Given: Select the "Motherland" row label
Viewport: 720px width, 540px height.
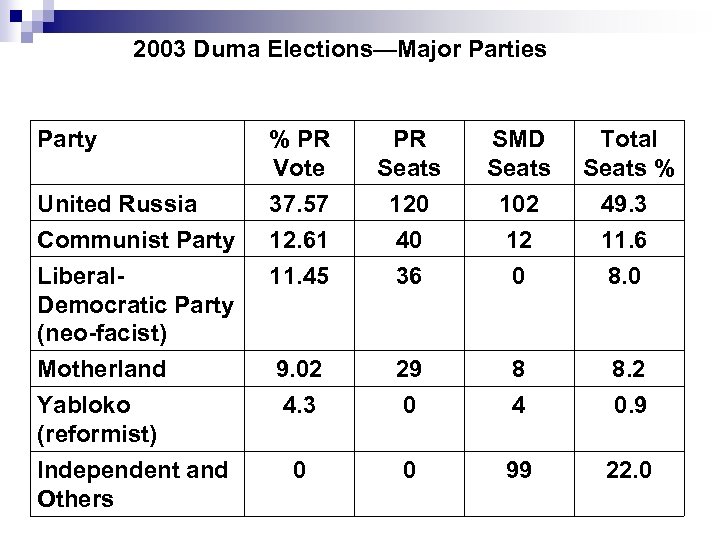Looking at the screenshot, I should [101, 369].
